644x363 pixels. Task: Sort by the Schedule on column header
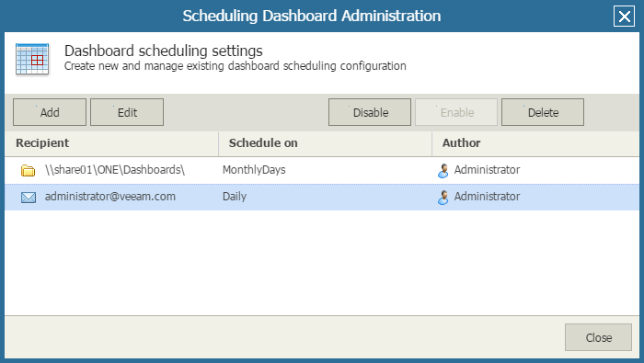pos(326,143)
